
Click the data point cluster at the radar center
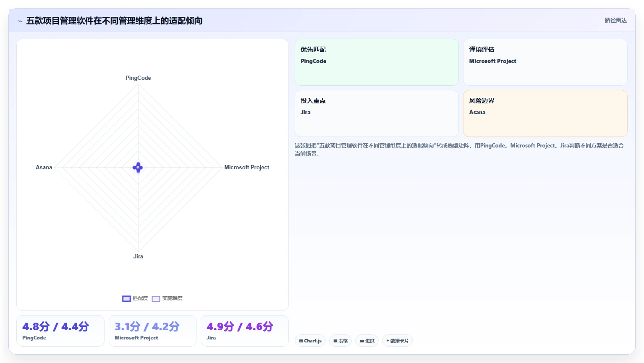click(138, 168)
